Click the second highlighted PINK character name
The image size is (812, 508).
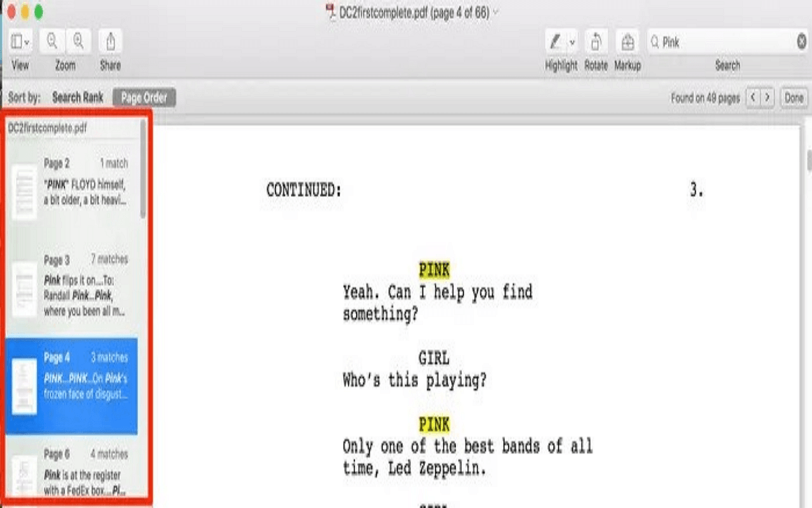coord(435,424)
